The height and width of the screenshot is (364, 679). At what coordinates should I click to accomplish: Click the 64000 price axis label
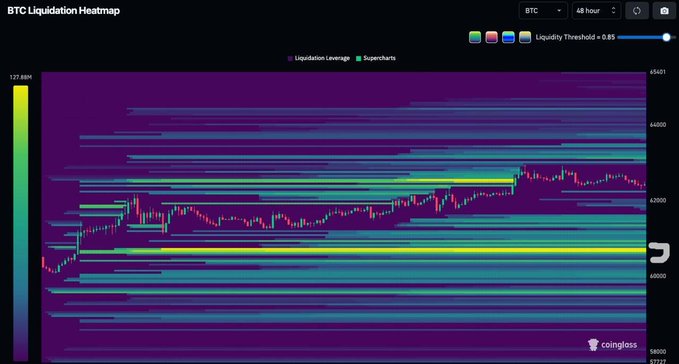tap(658, 125)
